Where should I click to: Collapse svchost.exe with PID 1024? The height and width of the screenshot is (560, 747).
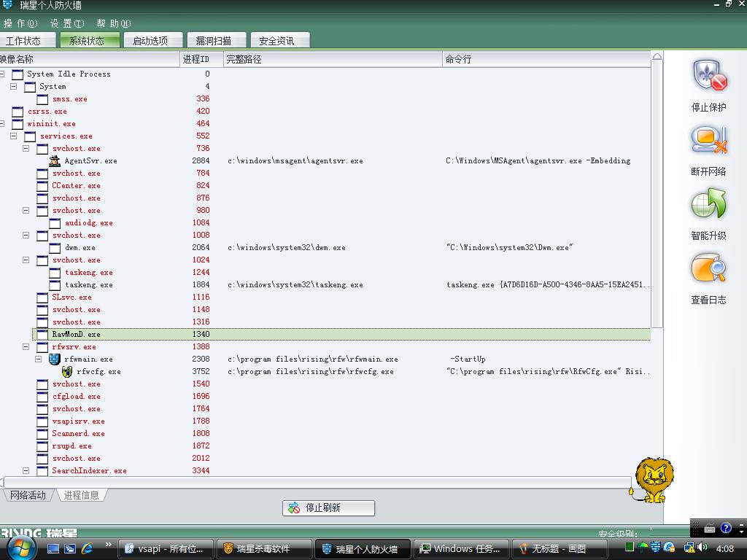pyautogui.click(x=26, y=260)
